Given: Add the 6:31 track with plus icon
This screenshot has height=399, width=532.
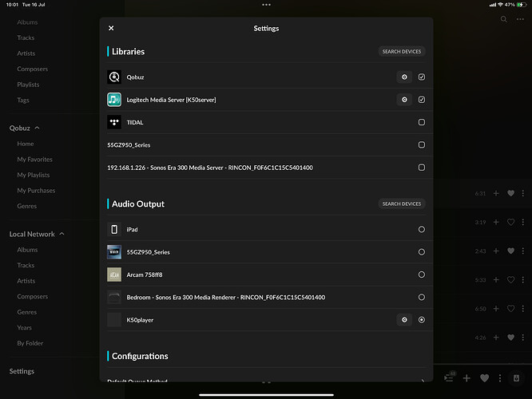Looking at the screenshot, I should pyautogui.click(x=496, y=193).
